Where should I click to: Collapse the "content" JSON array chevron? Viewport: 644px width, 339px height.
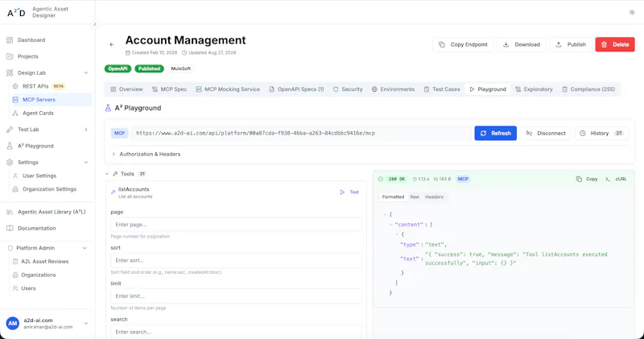pyautogui.click(x=391, y=225)
